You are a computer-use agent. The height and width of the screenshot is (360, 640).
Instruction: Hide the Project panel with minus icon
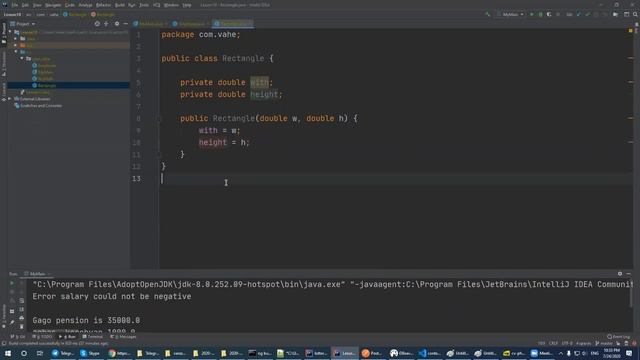click(125, 24)
